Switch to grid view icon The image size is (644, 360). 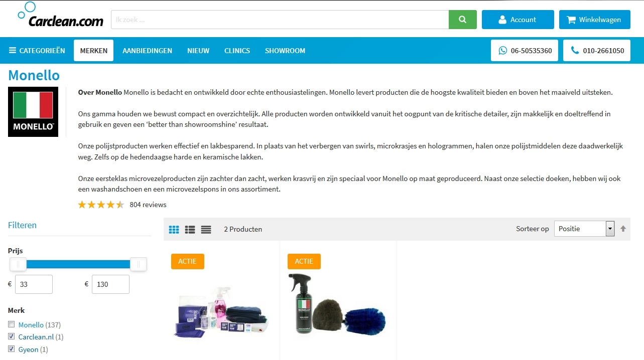coord(174,229)
